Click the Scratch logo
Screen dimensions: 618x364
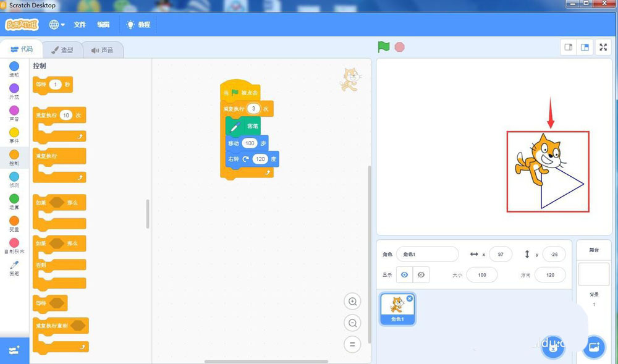[x=22, y=25]
